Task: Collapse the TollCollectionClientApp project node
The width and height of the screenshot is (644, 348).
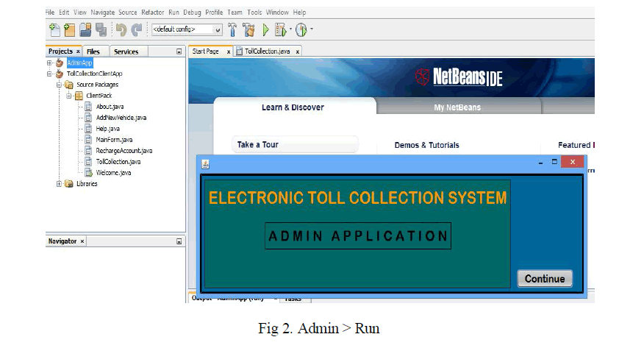Action: pyautogui.click(x=49, y=74)
